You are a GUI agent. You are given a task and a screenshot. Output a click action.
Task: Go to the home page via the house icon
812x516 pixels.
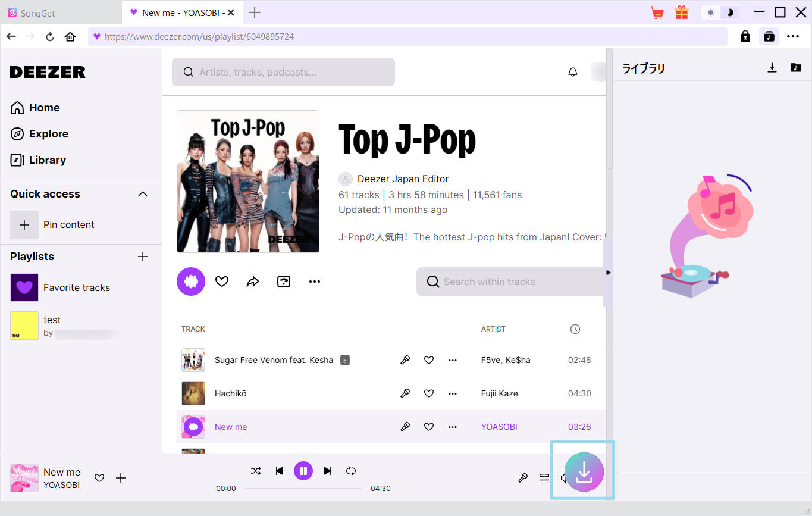(x=70, y=36)
